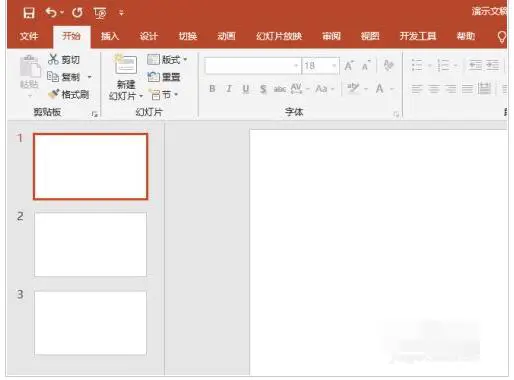Screen dimensions: 514x380
Task: Open Change Case (Aa) menu
Action: pos(324,89)
